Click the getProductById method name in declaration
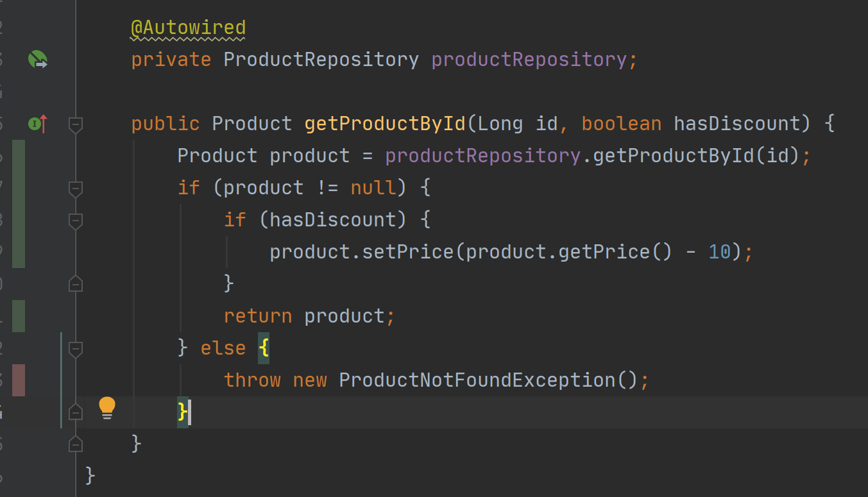This screenshot has height=497, width=868. tap(385, 124)
